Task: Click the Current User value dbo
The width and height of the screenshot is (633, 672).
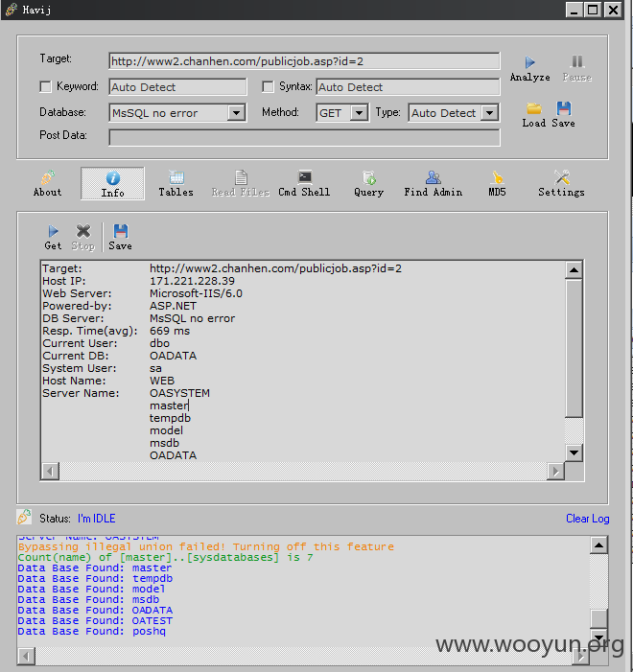Action: (159, 343)
